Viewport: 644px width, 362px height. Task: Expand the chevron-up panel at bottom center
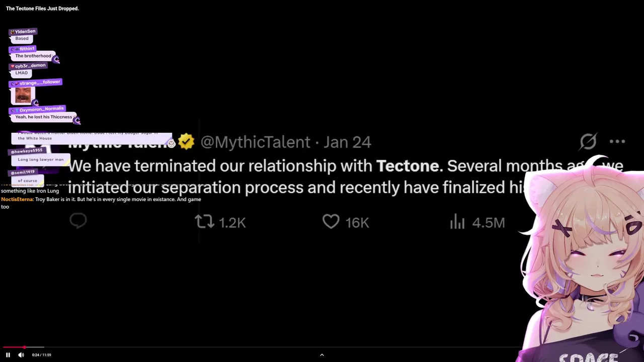click(322, 355)
